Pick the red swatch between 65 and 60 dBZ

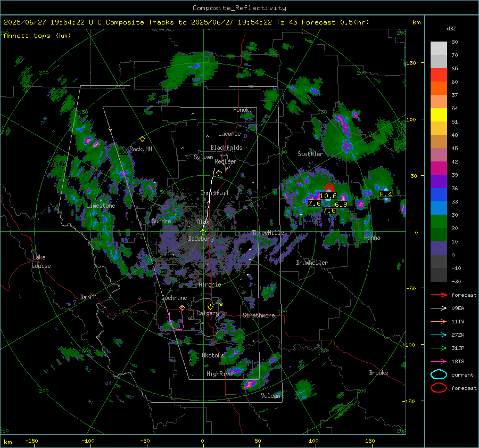[x=439, y=75]
